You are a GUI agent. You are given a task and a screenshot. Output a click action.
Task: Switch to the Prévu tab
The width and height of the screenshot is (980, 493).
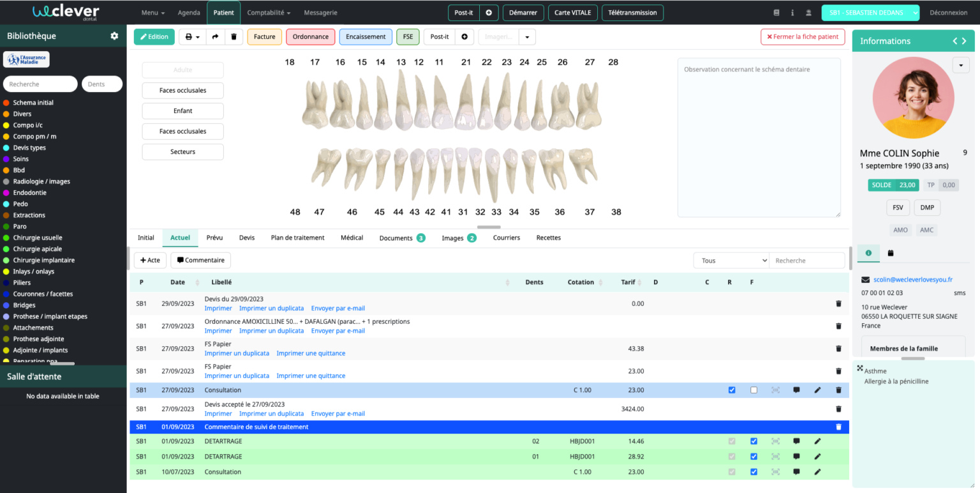click(x=214, y=238)
